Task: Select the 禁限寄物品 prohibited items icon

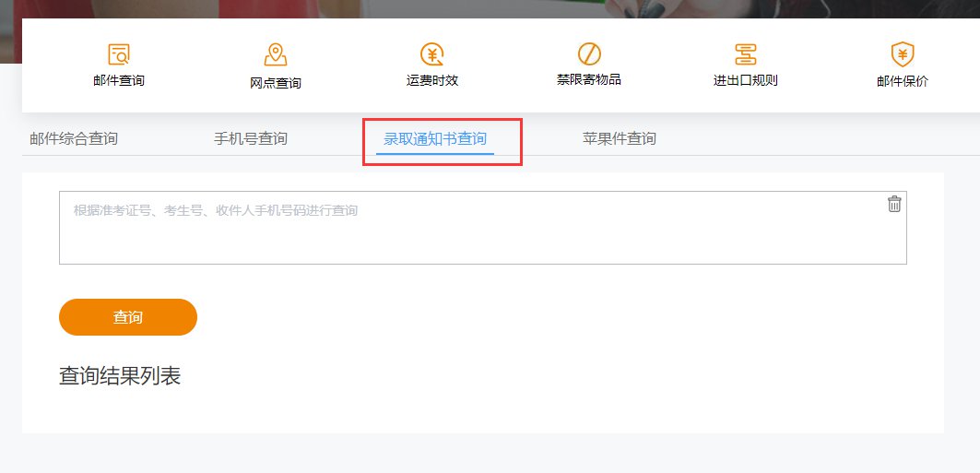Action: 589,54
